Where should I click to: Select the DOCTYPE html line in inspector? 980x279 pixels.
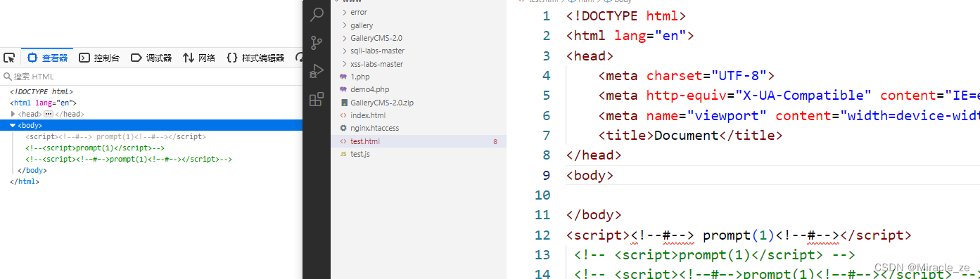pyautogui.click(x=42, y=91)
